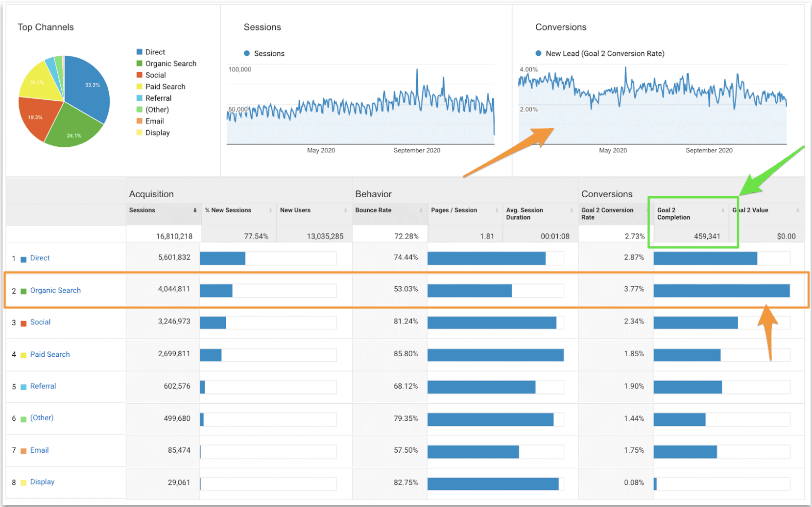This screenshot has width=812, height=507.
Task: Click the blue Direct channel color square
Action: pyautogui.click(x=24, y=259)
